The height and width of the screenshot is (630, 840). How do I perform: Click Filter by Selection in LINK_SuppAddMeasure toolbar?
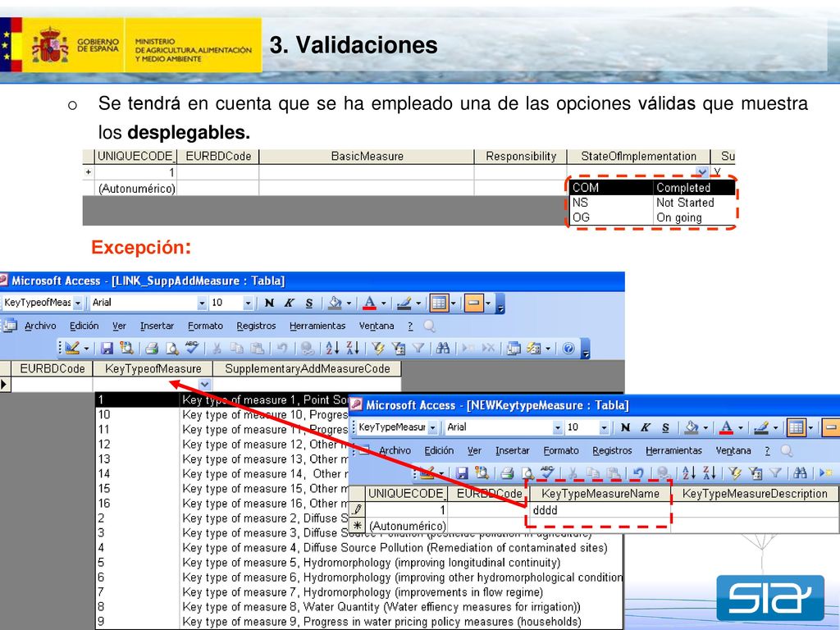[x=378, y=349]
